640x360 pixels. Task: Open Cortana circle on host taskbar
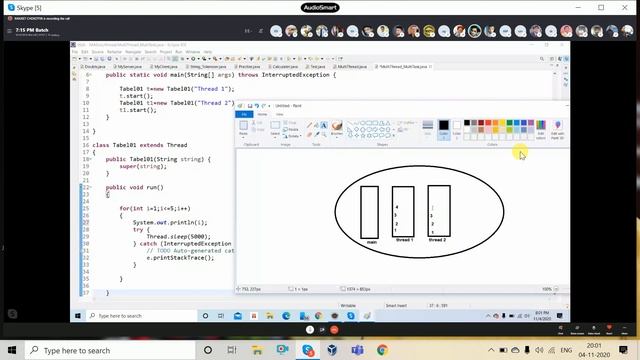208,350
